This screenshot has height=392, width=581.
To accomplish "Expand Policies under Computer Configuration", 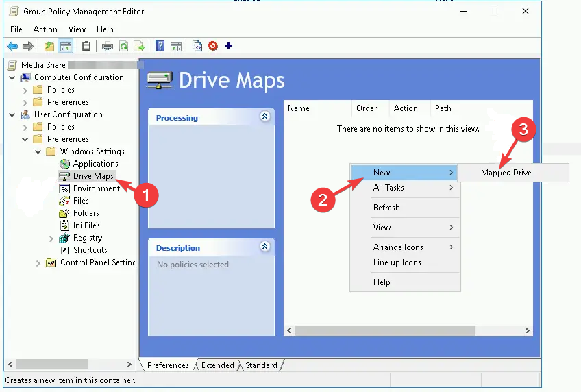I will pos(25,90).
